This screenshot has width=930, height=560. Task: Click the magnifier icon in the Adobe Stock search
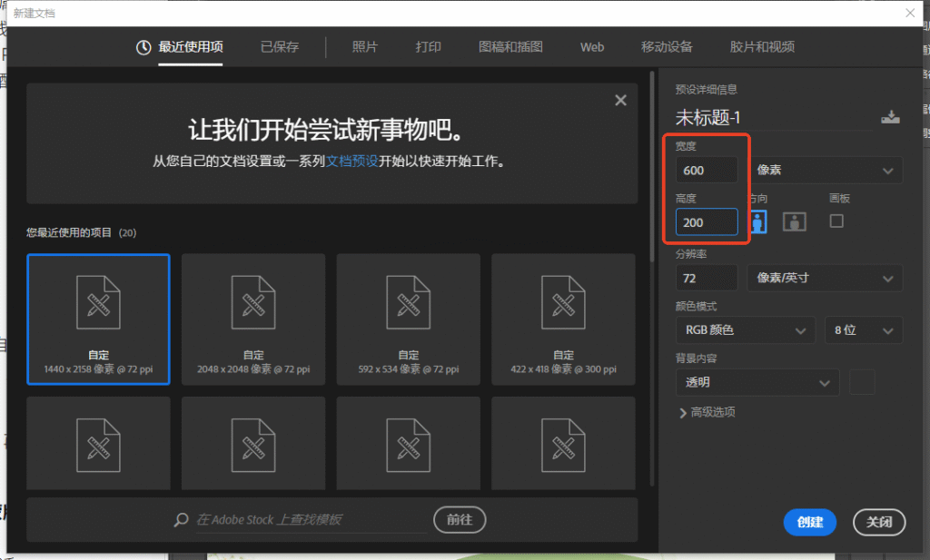pos(181,520)
